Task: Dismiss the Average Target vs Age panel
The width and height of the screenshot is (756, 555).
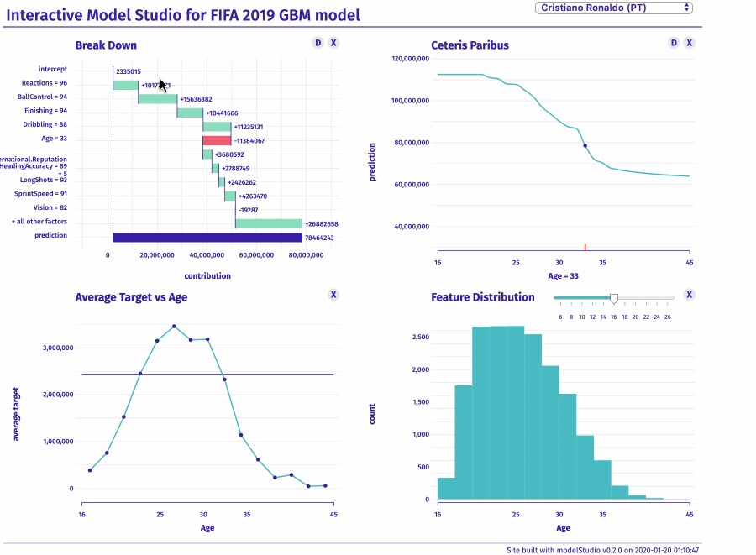Action: click(x=333, y=295)
